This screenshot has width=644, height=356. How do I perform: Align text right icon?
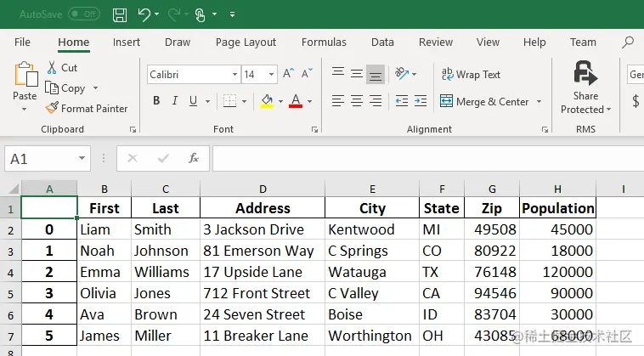coord(376,100)
